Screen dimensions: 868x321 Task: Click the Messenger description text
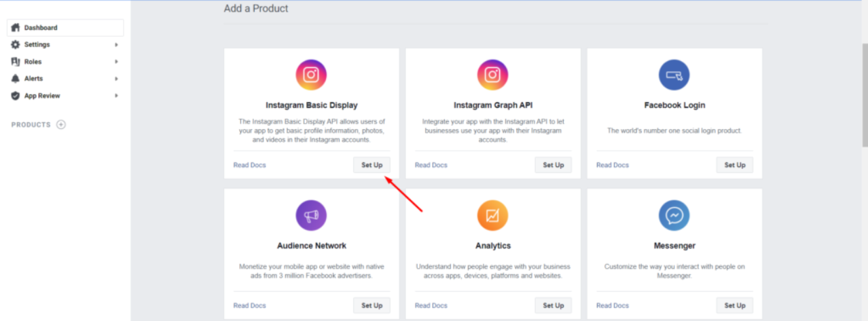point(674,271)
